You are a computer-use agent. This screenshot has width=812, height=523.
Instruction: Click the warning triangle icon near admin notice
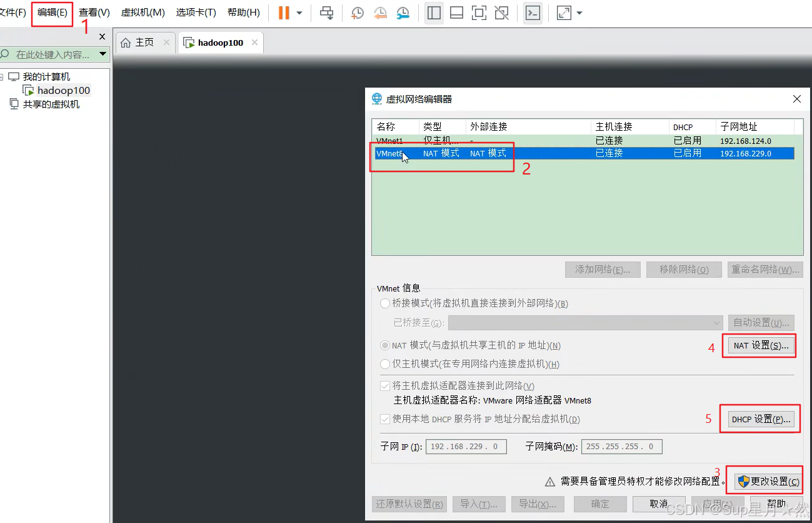coord(549,482)
